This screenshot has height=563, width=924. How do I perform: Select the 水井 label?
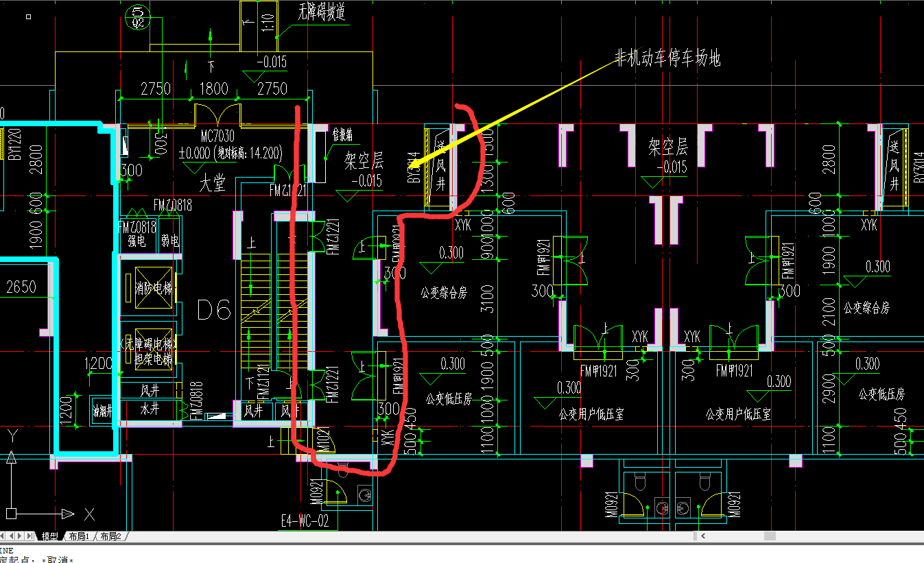[x=150, y=408]
